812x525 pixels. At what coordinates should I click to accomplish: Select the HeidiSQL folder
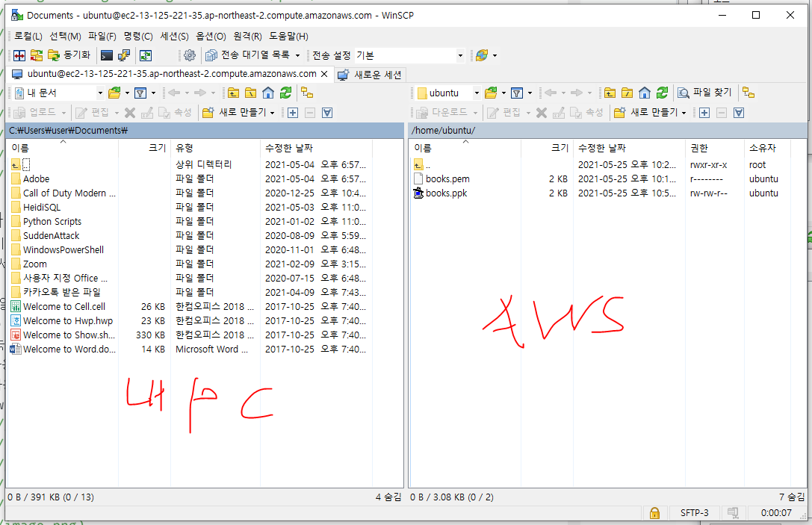point(42,208)
